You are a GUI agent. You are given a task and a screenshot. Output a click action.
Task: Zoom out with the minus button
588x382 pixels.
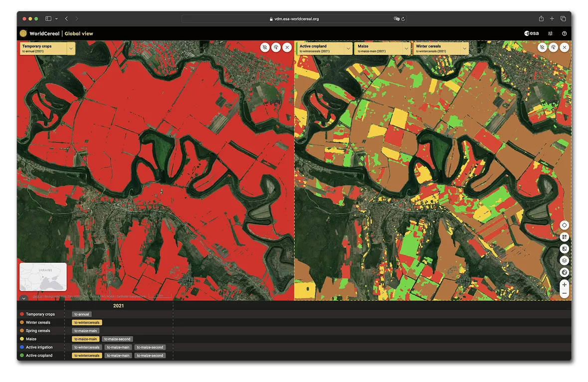coord(564,293)
